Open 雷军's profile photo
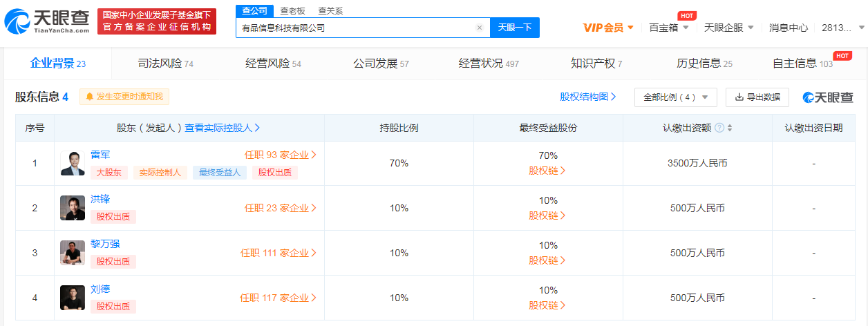This screenshot has height=326, width=868. (73, 164)
